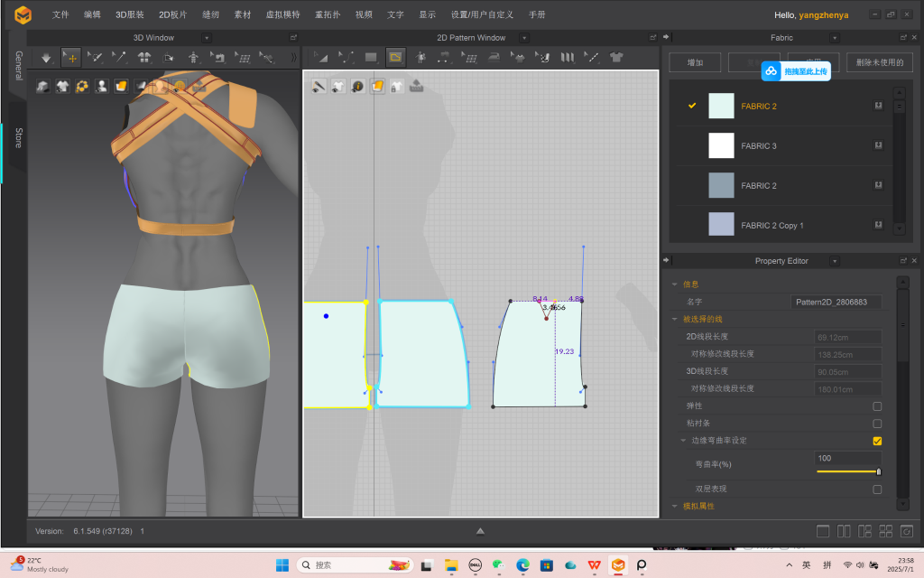Click the T-shirt icon at end of 2D toolbar
The width and height of the screenshot is (924, 578).
(616, 57)
